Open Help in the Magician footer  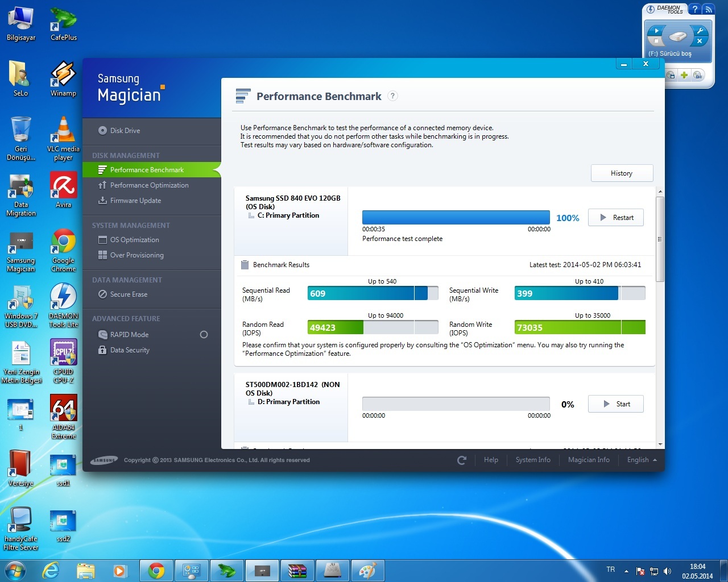point(491,460)
